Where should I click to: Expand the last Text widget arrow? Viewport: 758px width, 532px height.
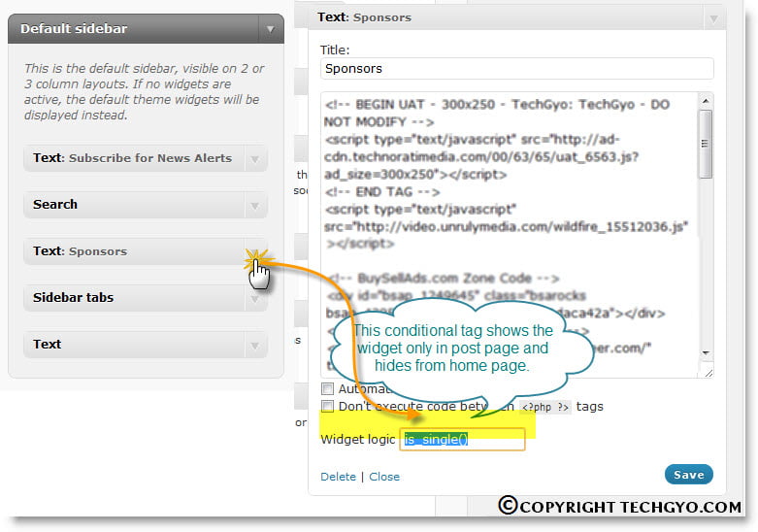click(254, 346)
